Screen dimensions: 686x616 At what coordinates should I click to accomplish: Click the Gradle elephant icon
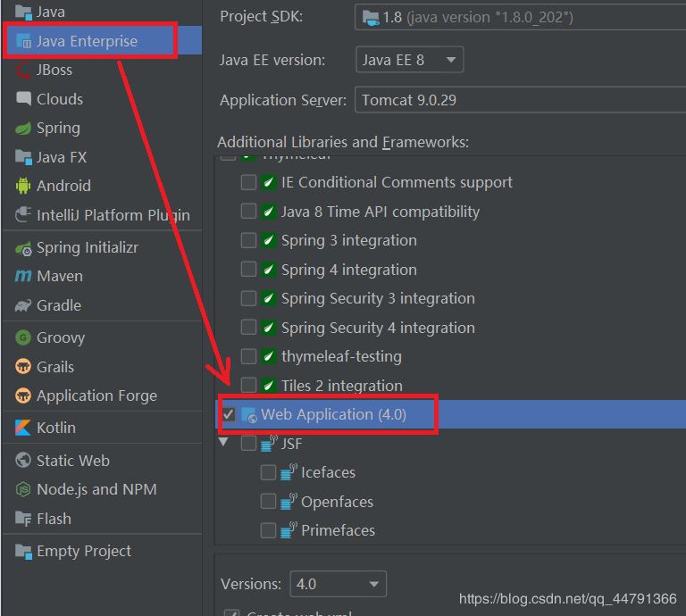22,306
